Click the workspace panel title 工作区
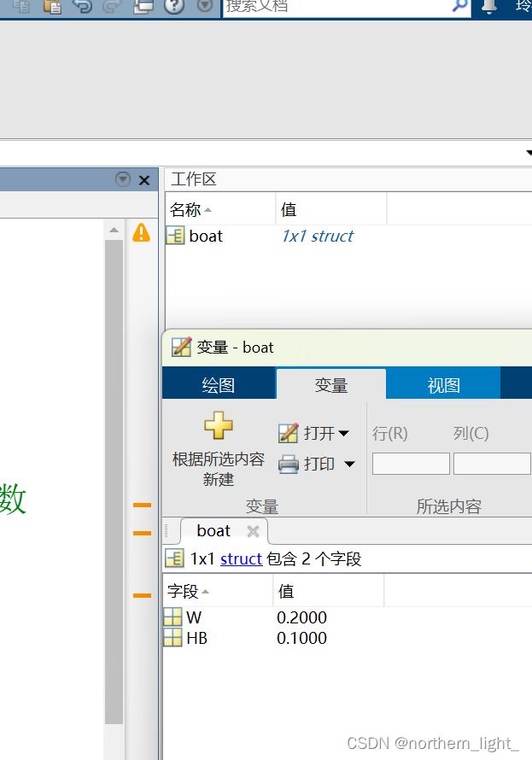 [193, 178]
